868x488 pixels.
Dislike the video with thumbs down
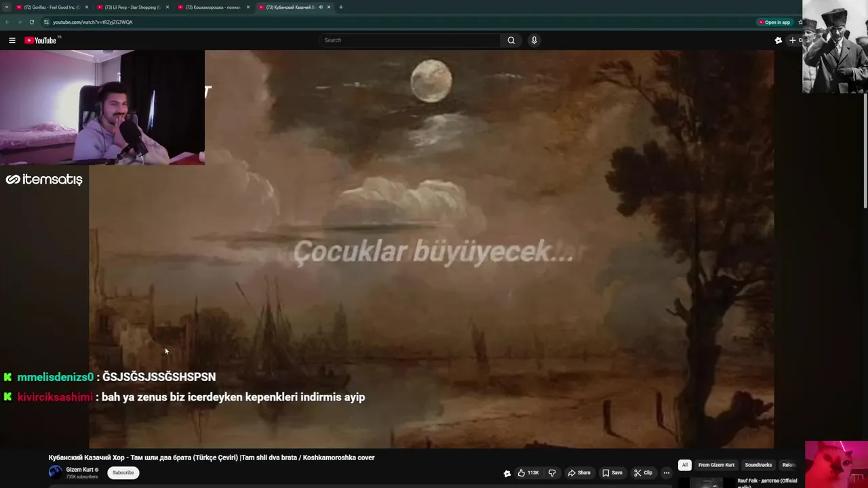coord(552,473)
